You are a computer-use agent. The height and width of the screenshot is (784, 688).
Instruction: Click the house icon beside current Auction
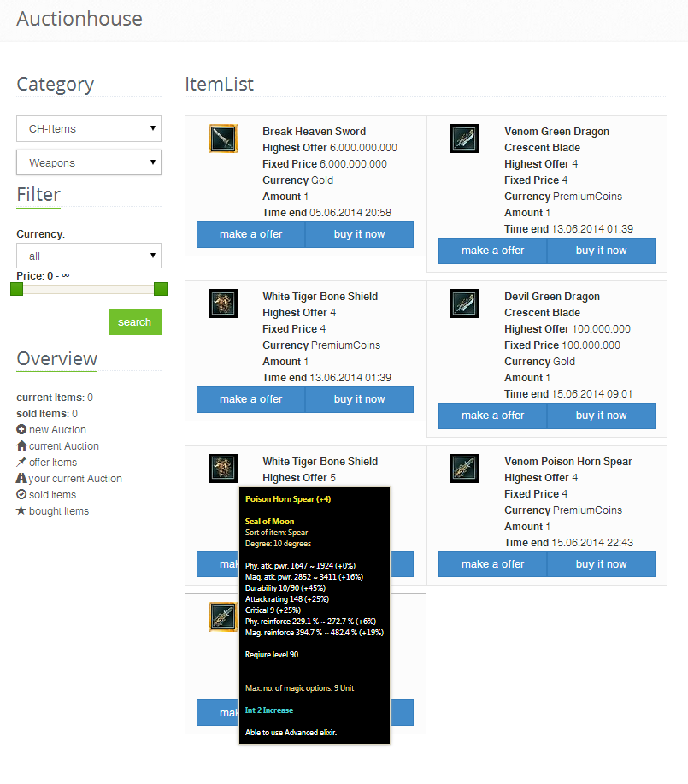[21, 445]
